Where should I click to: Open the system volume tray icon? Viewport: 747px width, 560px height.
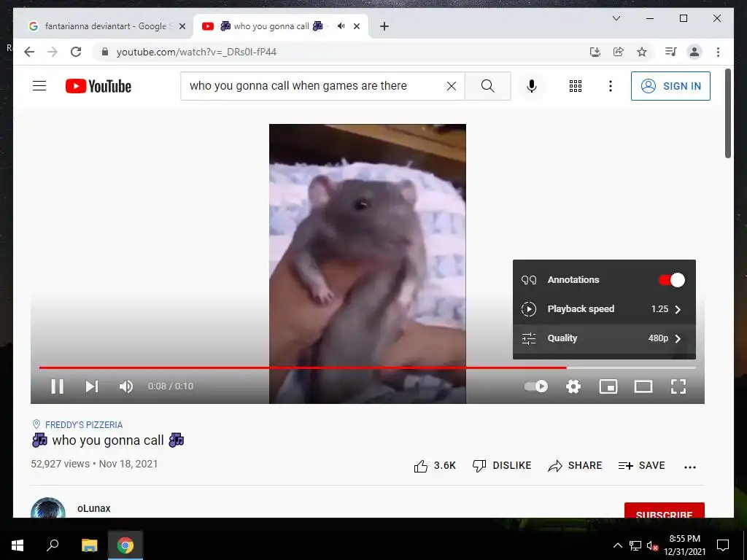652,545
